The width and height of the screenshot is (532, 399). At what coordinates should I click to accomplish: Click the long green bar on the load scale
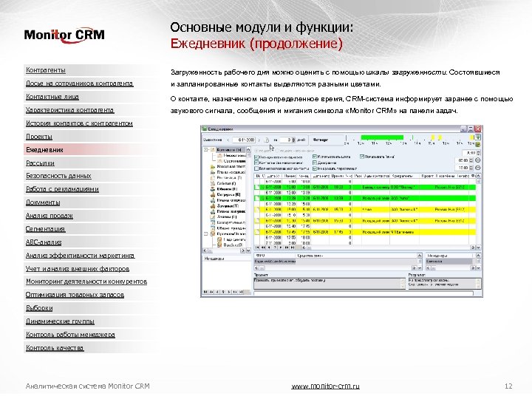tap(383, 137)
